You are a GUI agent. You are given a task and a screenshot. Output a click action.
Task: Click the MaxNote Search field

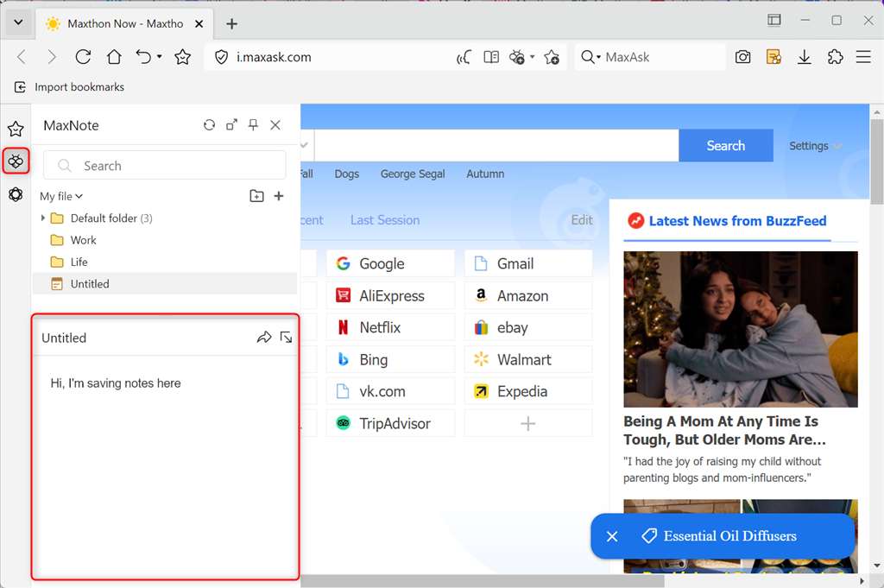coord(165,165)
